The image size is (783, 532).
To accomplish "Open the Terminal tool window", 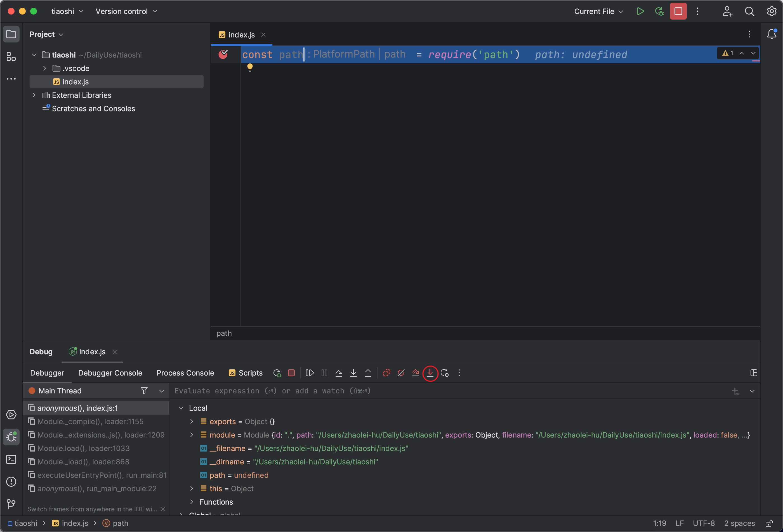I will 11,459.
